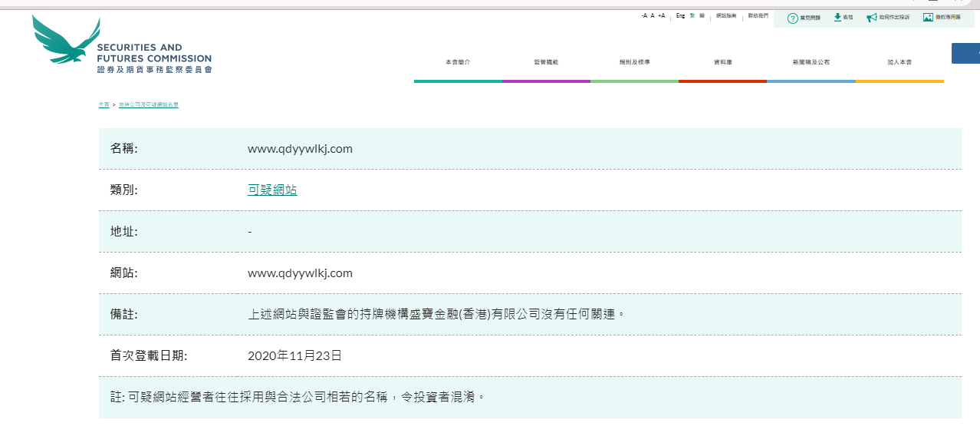Open the 加入本會 navigation item

[x=899, y=62]
